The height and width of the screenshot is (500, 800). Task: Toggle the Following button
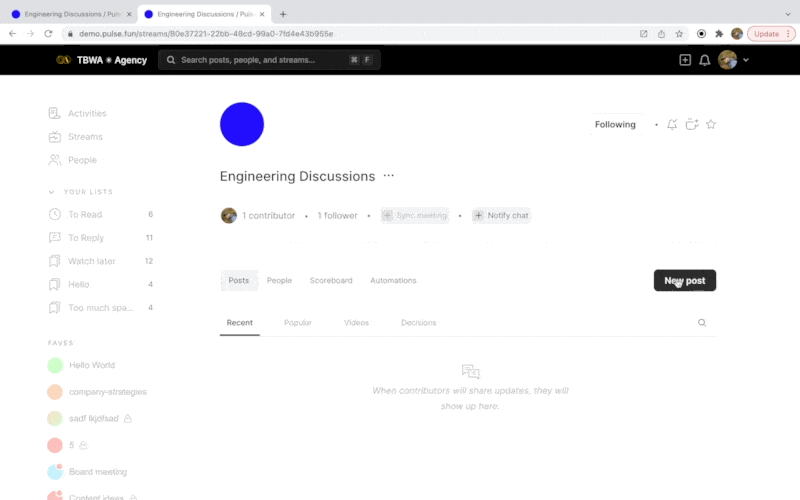[x=615, y=125]
